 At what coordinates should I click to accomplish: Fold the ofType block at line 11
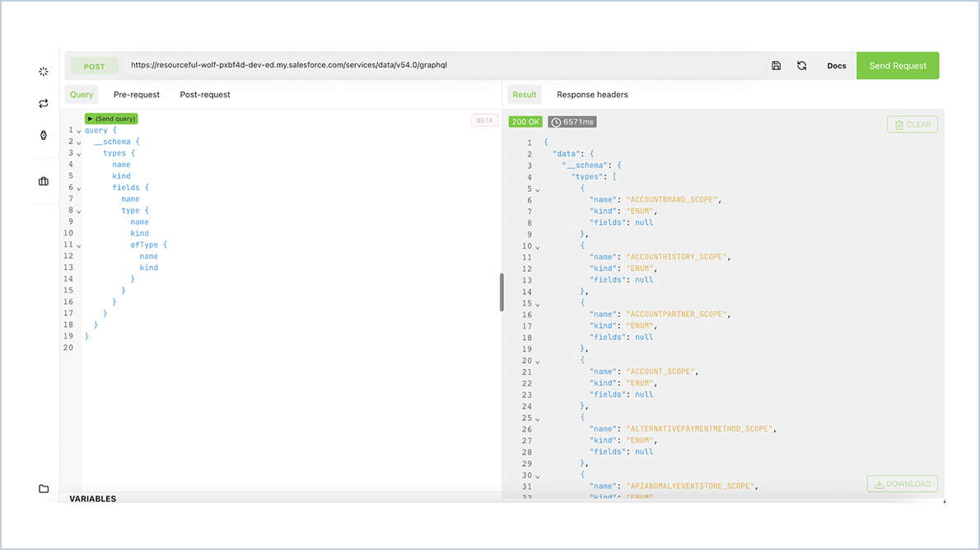coord(79,245)
